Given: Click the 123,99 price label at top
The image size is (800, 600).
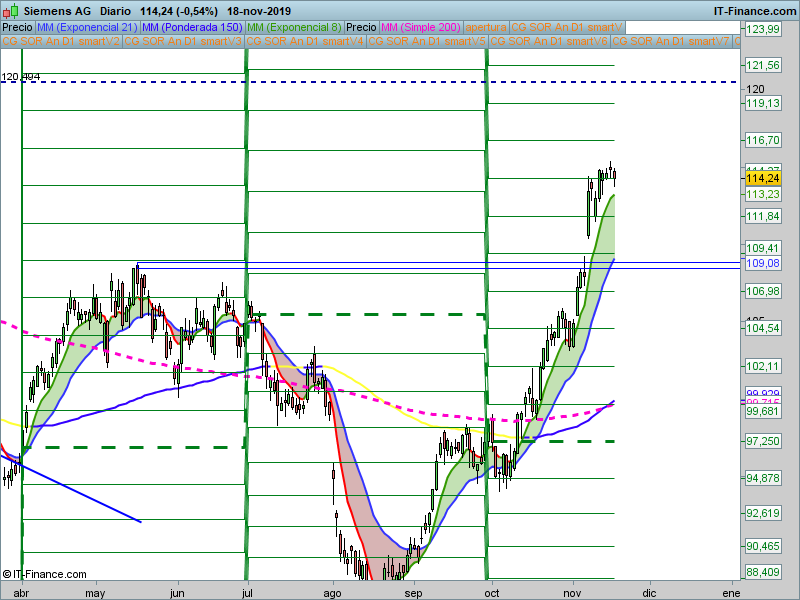Looking at the screenshot, I should point(762,30).
